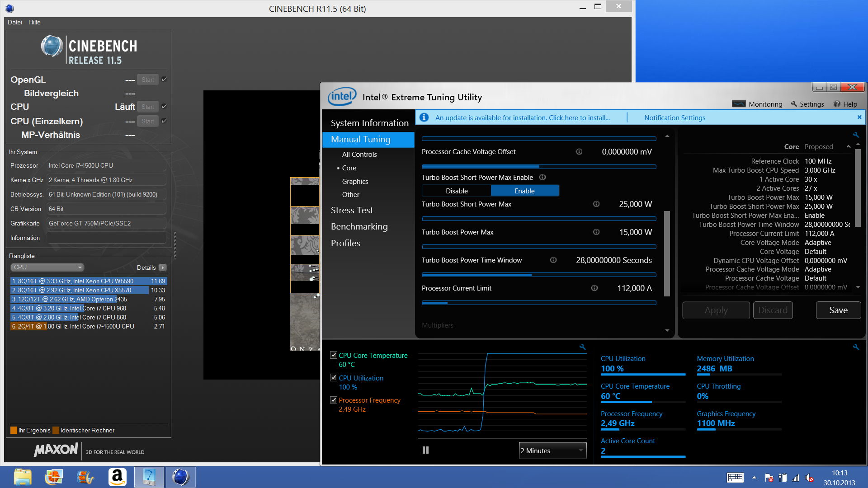This screenshot has width=868, height=488.
Task: Open All Controls under Manual Tuning
Action: pyautogui.click(x=359, y=155)
